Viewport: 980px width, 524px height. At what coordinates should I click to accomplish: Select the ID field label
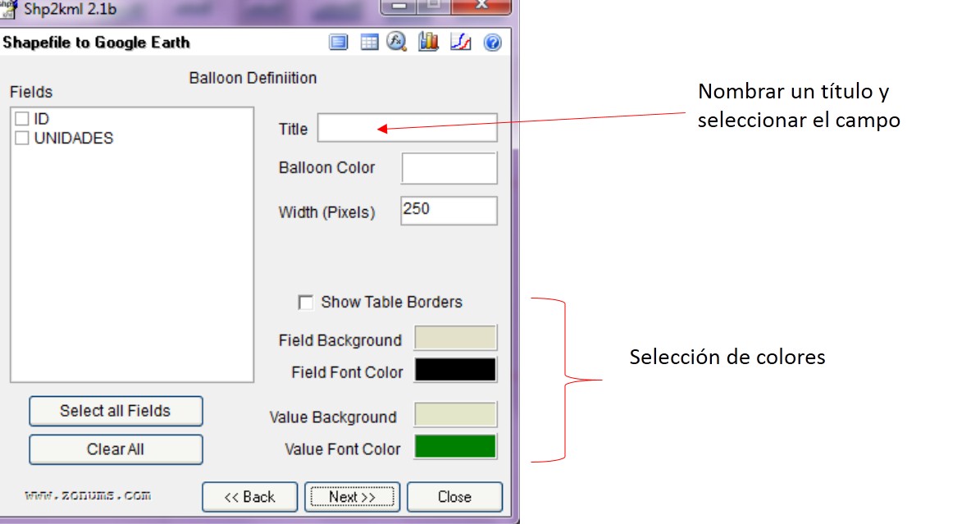coord(41,119)
